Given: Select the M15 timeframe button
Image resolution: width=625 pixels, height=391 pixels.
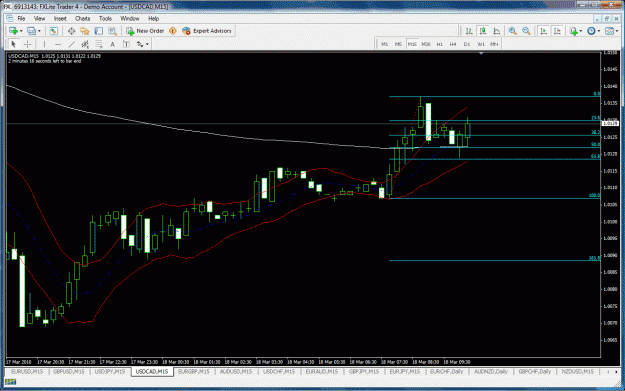Looking at the screenshot, I should point(412,44).
